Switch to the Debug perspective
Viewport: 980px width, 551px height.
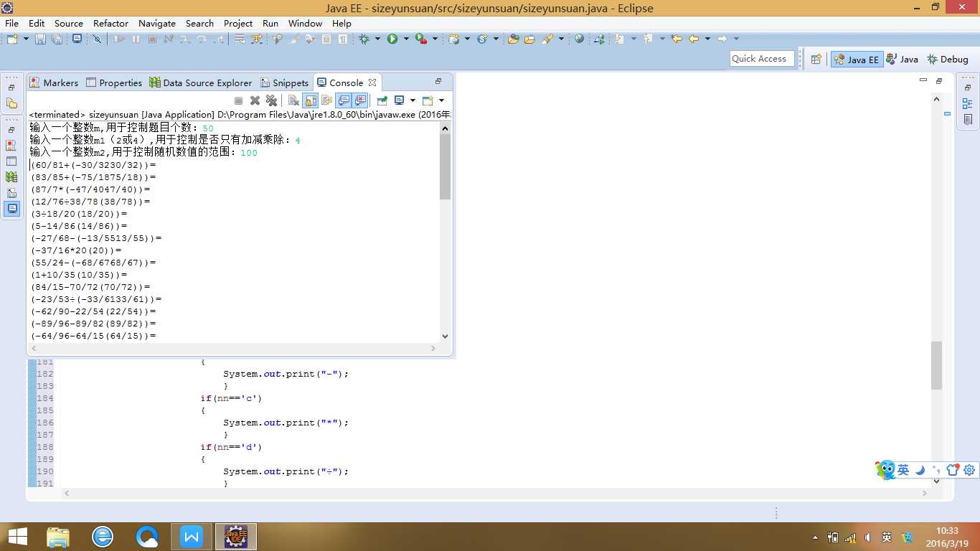point(948,60)
